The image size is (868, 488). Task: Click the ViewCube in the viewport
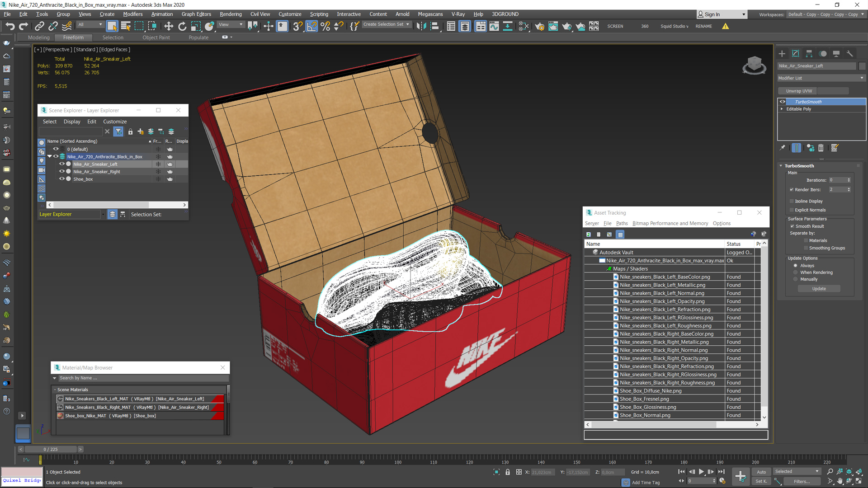(x=754, y=66)
